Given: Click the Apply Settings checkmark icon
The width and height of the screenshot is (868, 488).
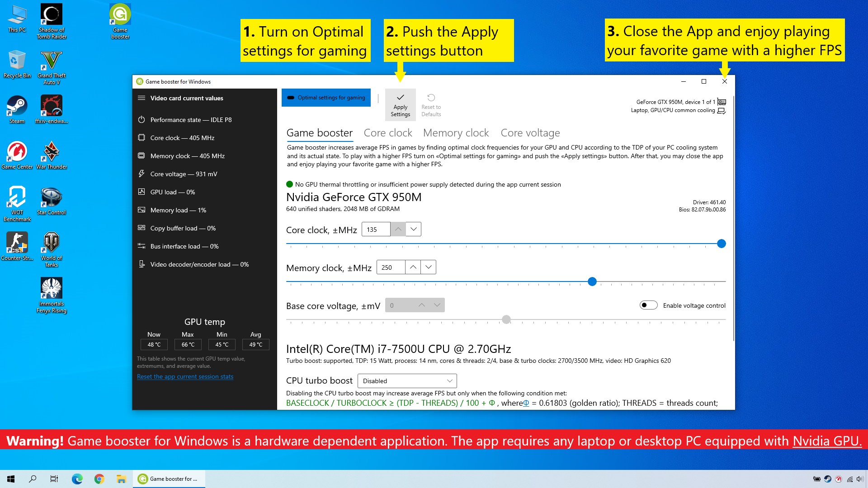Looking at the screenshot, I should tap(400, 98).
